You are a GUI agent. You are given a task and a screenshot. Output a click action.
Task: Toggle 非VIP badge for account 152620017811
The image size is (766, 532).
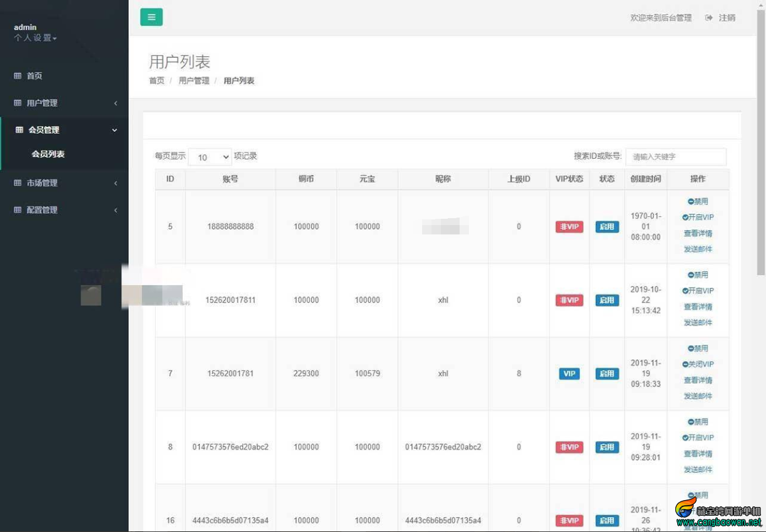point(569,300)
